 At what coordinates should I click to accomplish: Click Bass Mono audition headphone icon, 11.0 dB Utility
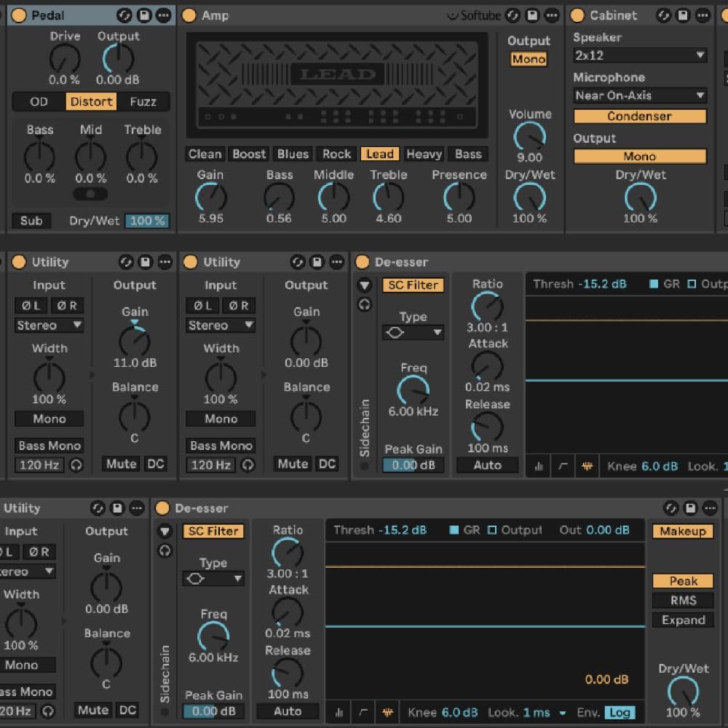coord(76,464)
